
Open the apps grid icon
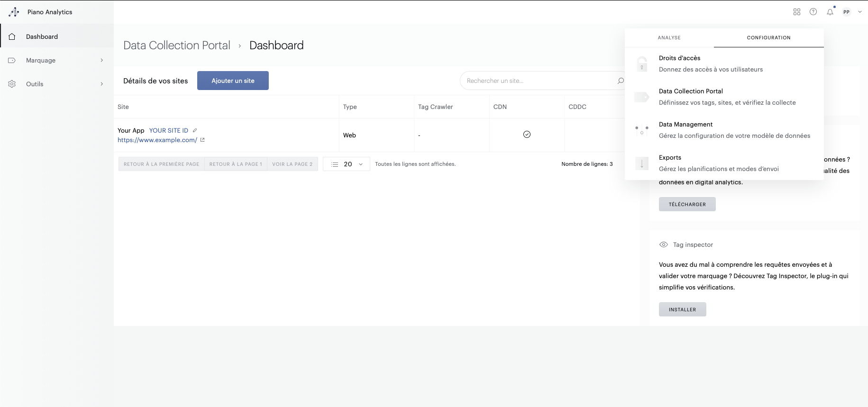797,12
